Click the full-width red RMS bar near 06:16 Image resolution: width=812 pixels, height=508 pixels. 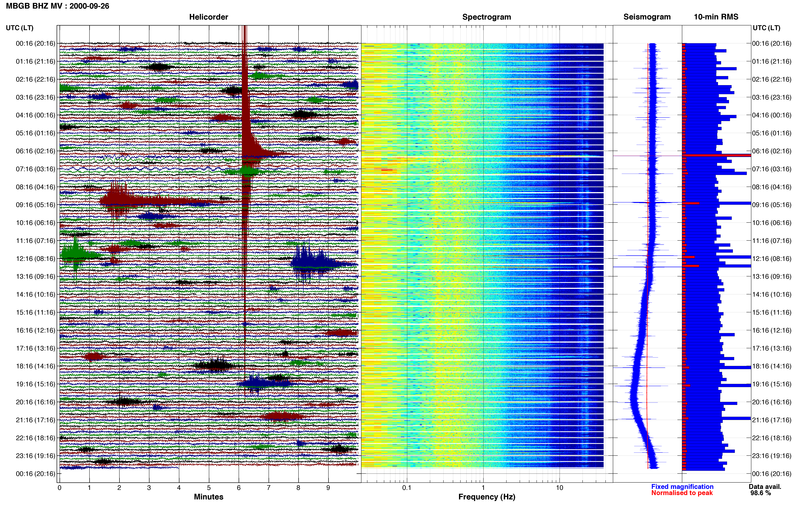coord(717,155)
